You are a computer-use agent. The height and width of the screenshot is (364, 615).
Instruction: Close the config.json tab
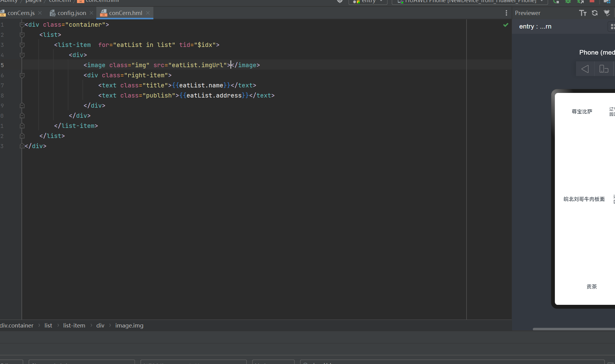coord(91,13)
